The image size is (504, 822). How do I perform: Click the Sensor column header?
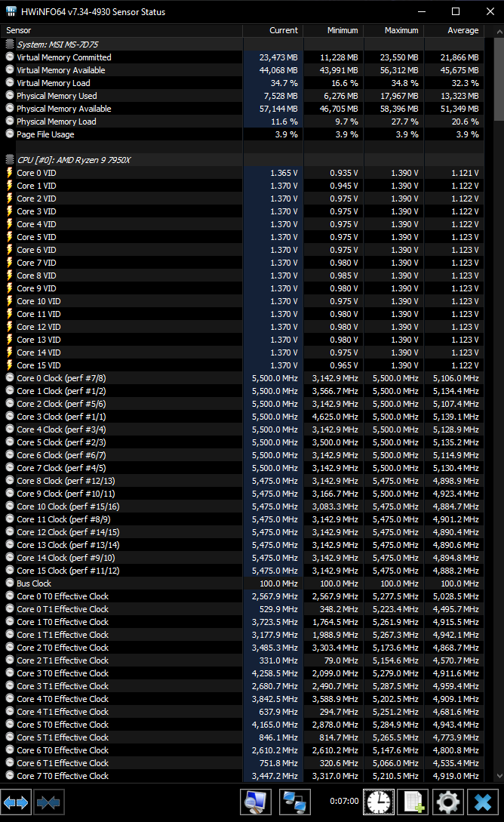tap(121, 30)
